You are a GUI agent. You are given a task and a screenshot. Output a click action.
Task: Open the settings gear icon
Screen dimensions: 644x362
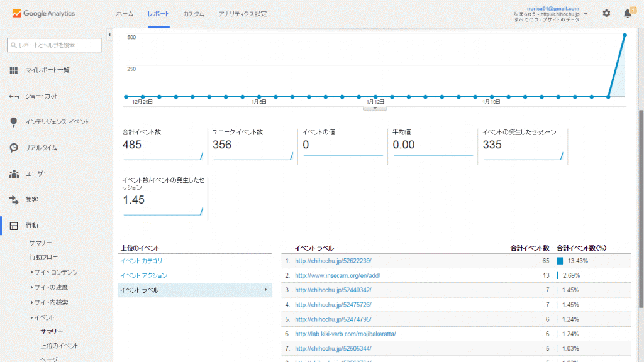pyautogui.click(x=606, y=12)
